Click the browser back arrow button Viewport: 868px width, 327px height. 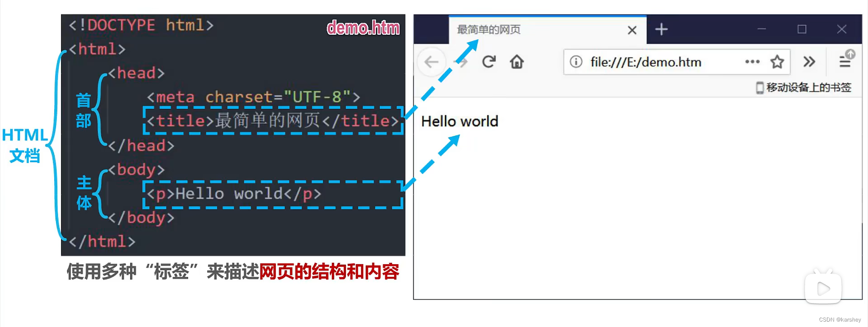click(x=432, y=62)
